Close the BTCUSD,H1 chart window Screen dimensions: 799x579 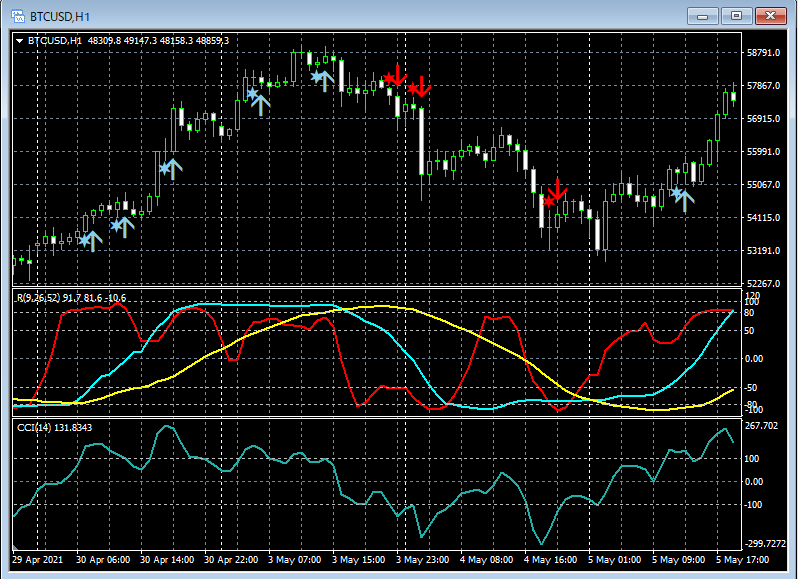(771, 16)
